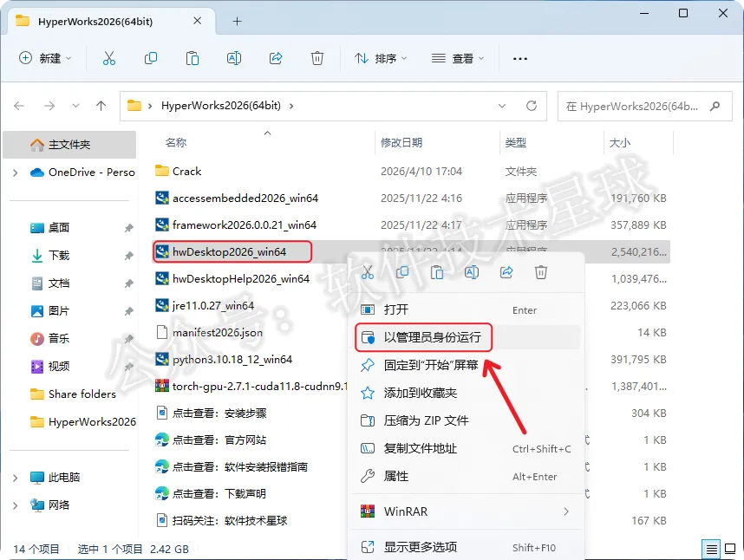Click the Crack folder icon
The width and height of the screenshot is (744, 560).
(162, 171)
